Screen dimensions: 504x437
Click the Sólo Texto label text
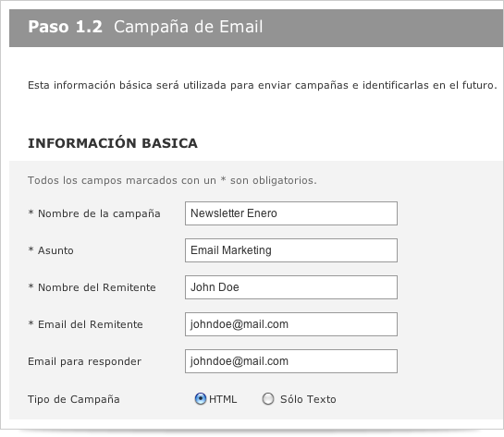click(x=308, y=399)
